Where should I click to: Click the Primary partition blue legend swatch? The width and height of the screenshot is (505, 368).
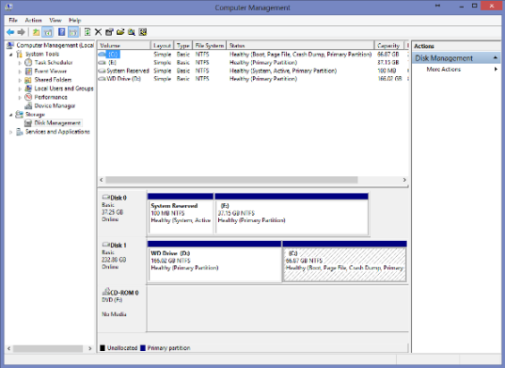(x=143, y=348)
